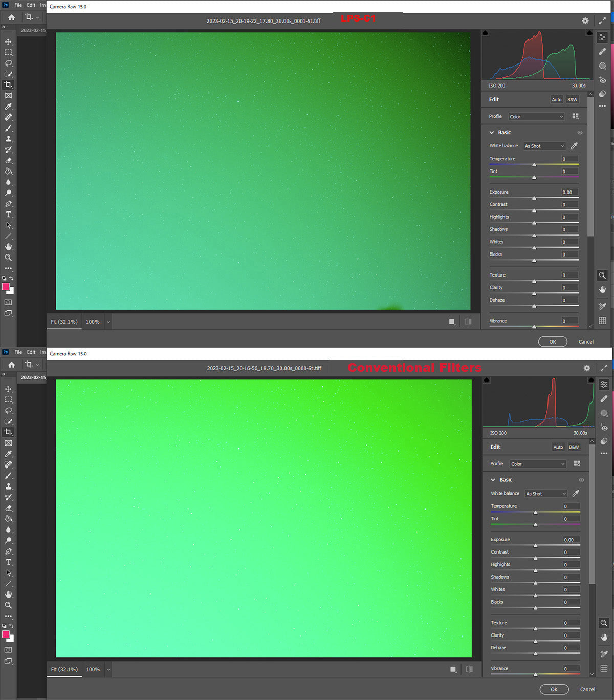Select the Eyedropper tool in upper Photoshop toolbar
The height and width of the screenshot is (700, 614).
point(8,107)
